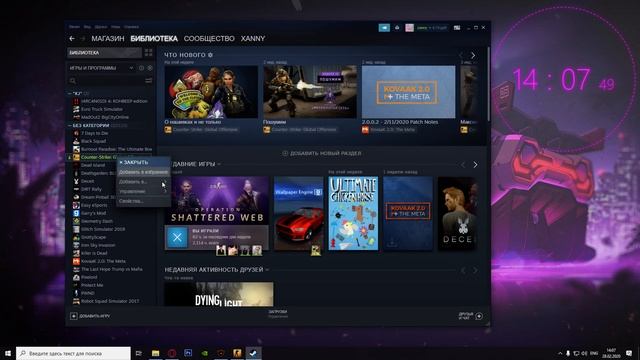The image size is (640, 360).
Task: Select 7 Days to Die in list
Action: click(x=94, y=133)
